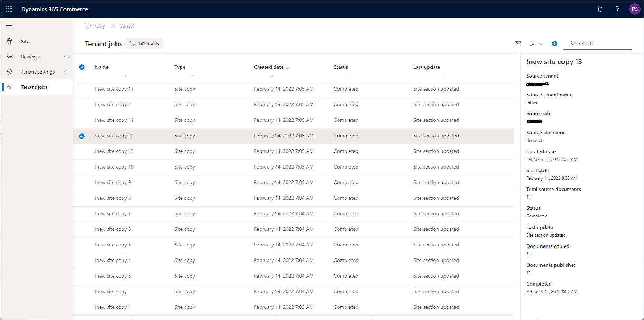This screenshot has width=644, height=320.
Task: Click the 7:02 AM created date cell
Action: point(284,307)
